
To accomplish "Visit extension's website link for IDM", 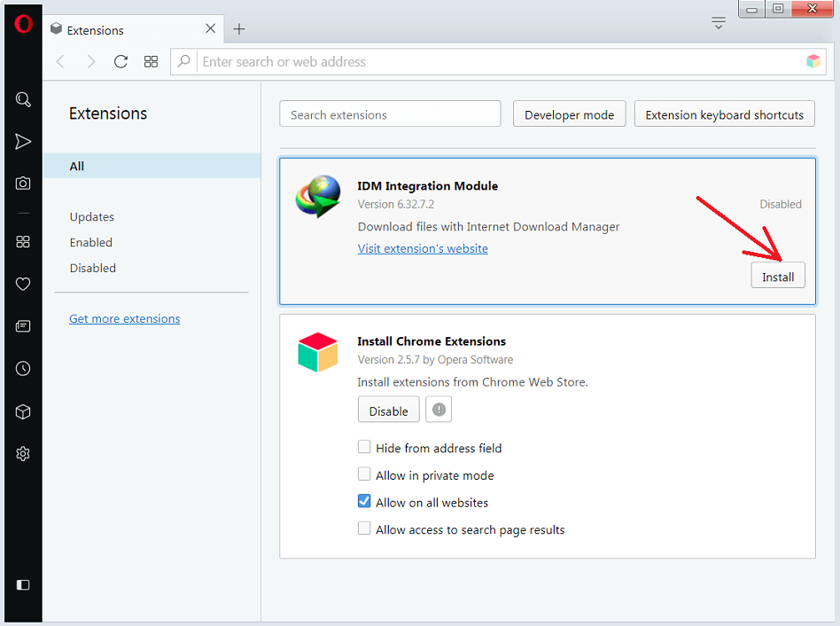I will tap(423, 248).
